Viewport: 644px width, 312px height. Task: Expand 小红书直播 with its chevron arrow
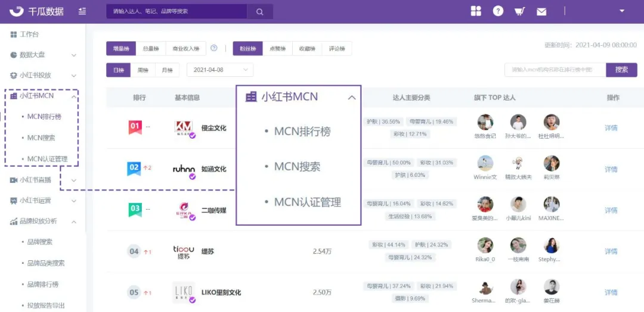[74, 180]
